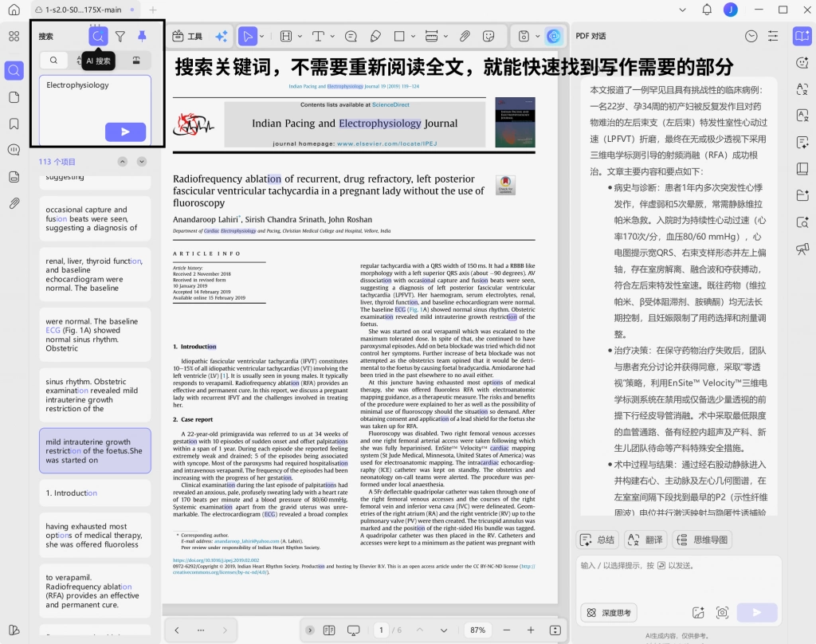The image size is (816, 644).
Task: Toggle the AI assistant panel icon top right
Action: point(802,36)
